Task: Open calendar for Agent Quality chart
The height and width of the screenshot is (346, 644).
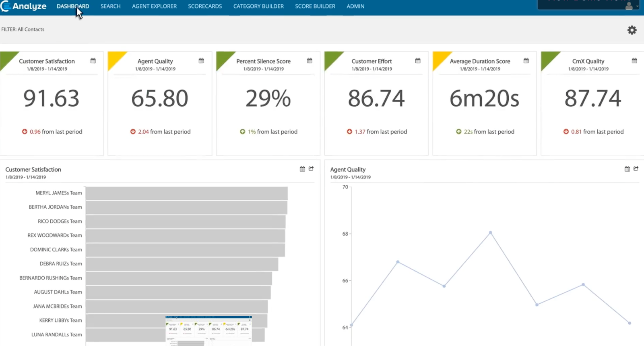Action: coord(627,169)
